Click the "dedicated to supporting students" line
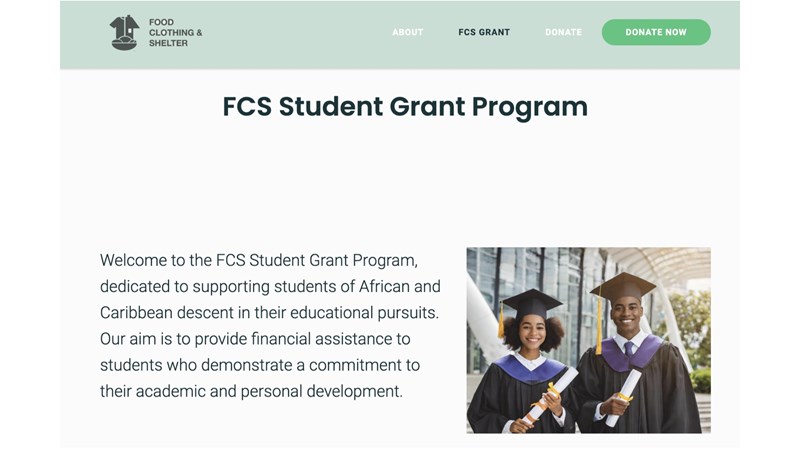This screenshot has width=800, height=450. [270, 286]
